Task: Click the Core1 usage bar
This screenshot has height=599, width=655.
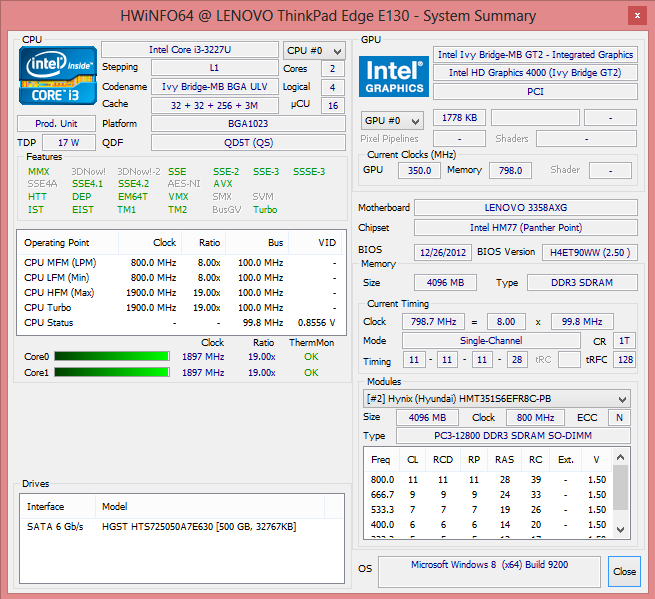Action: point(112,372)
